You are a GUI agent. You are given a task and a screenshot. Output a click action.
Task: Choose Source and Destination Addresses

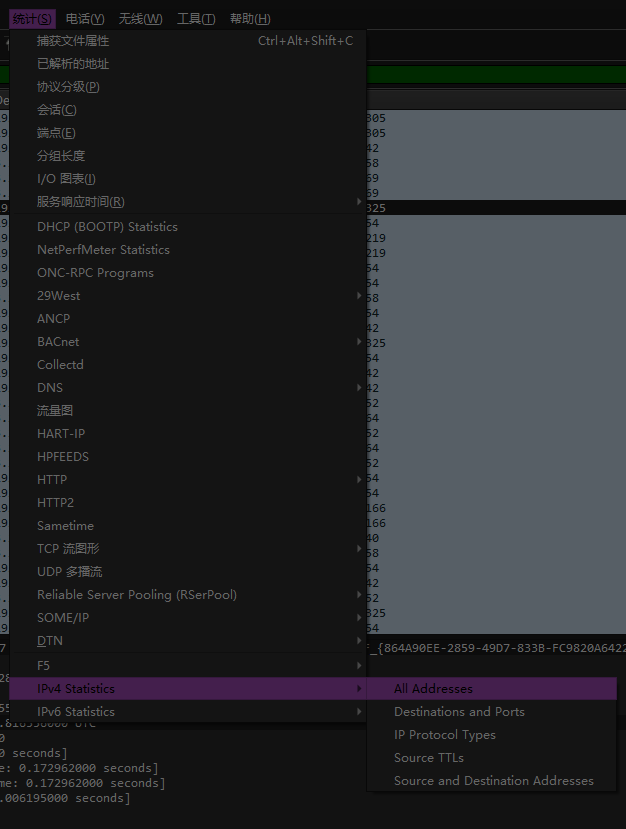493,781
